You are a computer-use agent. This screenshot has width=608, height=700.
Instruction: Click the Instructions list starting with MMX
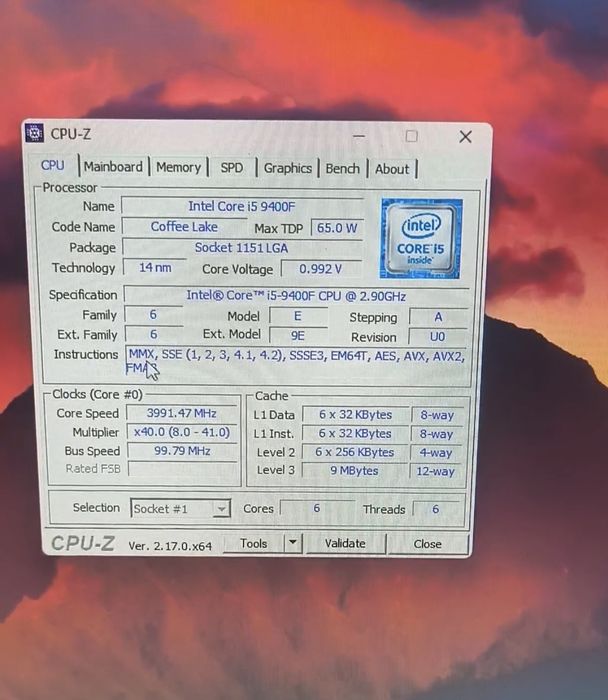[296, 362]
